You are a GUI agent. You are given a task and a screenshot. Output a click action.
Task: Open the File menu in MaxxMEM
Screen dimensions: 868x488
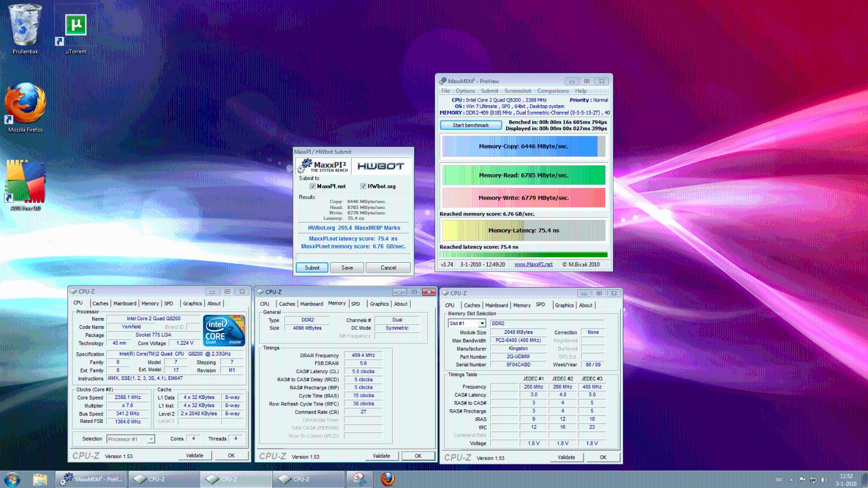445,91
